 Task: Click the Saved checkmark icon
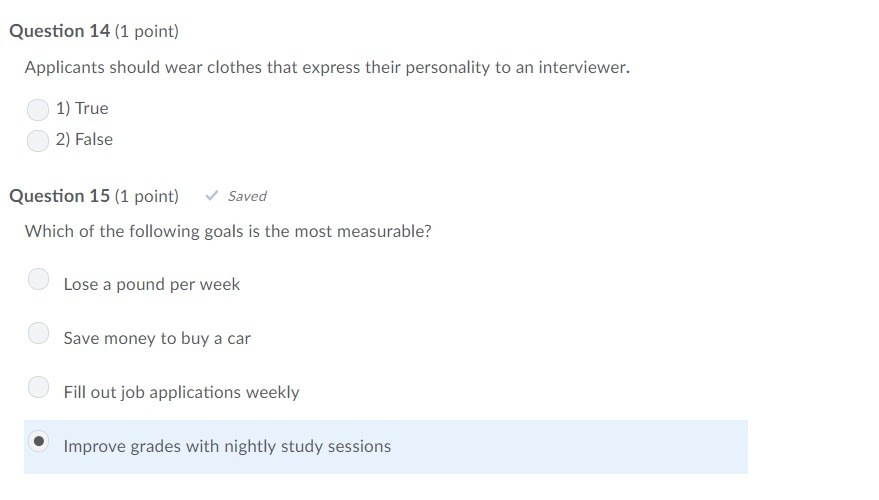coord(211,196)
